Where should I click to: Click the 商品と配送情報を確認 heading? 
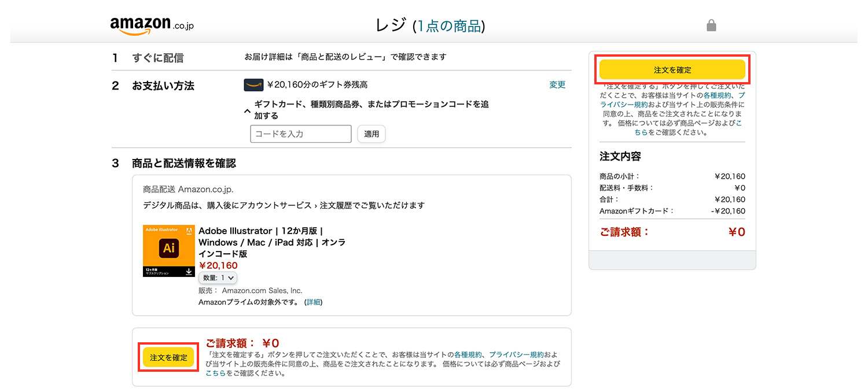point(184,163)
